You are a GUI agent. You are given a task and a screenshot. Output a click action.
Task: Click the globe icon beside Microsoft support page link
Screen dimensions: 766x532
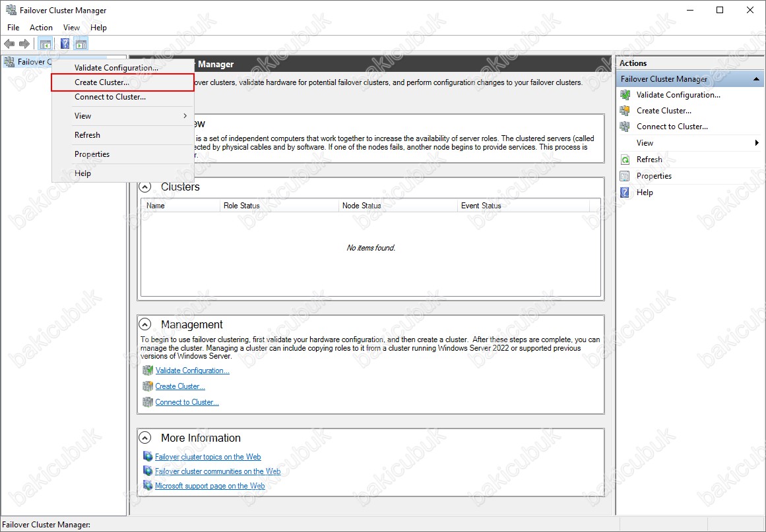coord(148,486)
